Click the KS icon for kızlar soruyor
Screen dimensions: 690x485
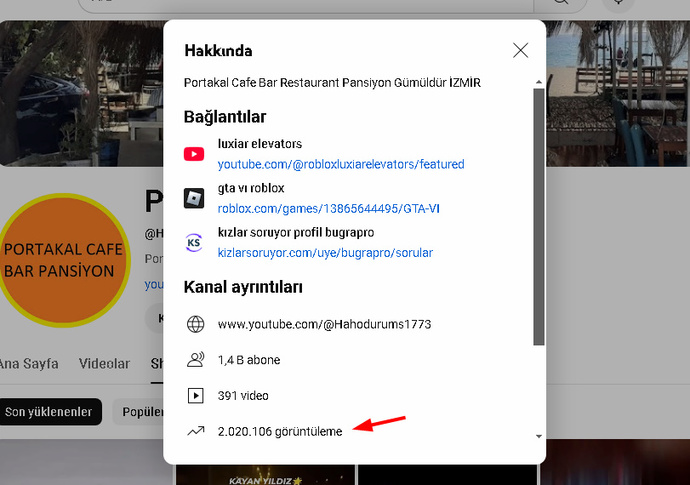194,242
